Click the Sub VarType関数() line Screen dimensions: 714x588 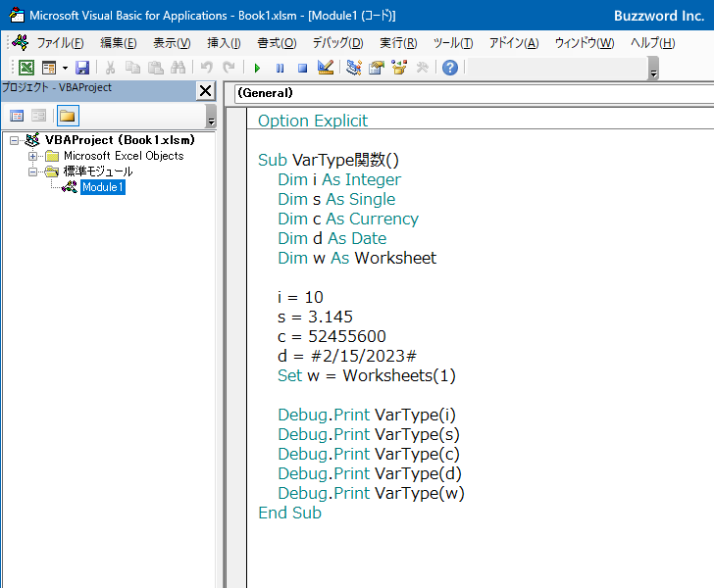(329, 160)
